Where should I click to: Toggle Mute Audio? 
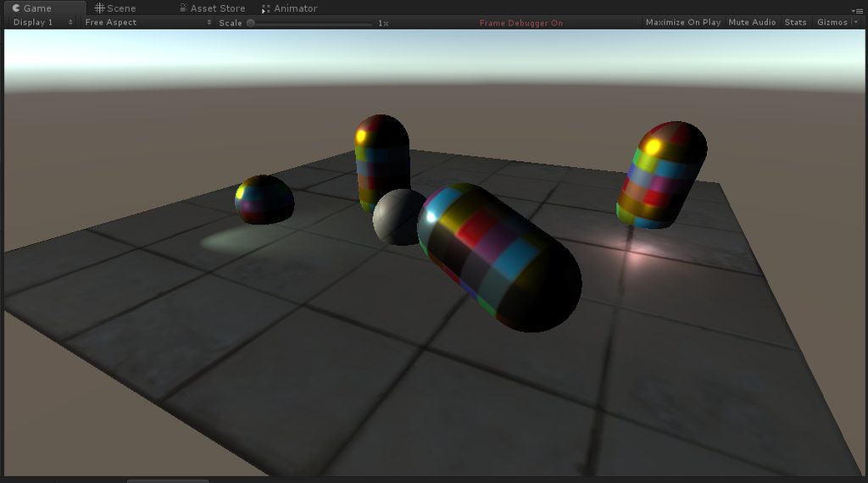pyautogui.click(x=752, y=23)
